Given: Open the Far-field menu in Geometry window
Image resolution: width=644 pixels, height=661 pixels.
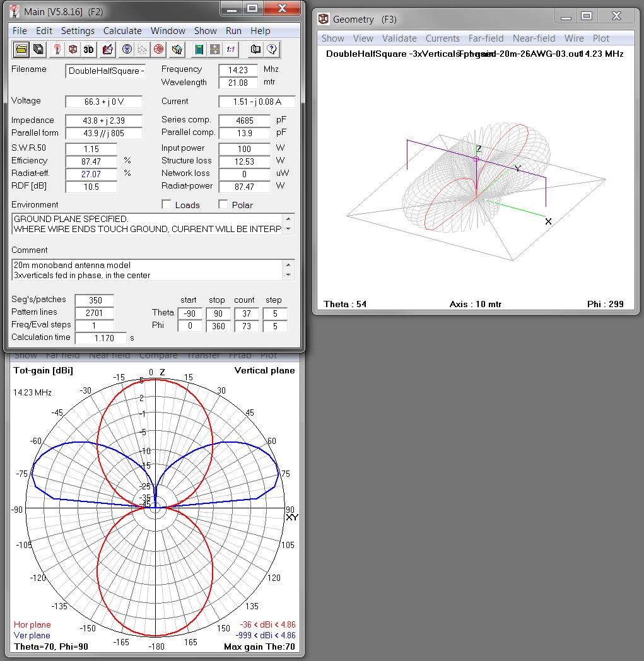Looking at the screenshot, I should 486,38.
